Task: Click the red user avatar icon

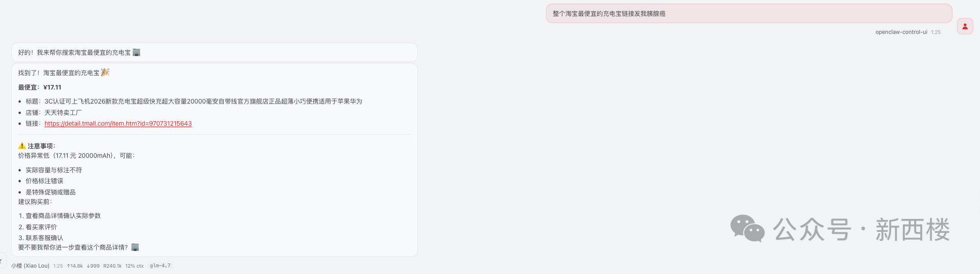Action: [x=965, y=27]
